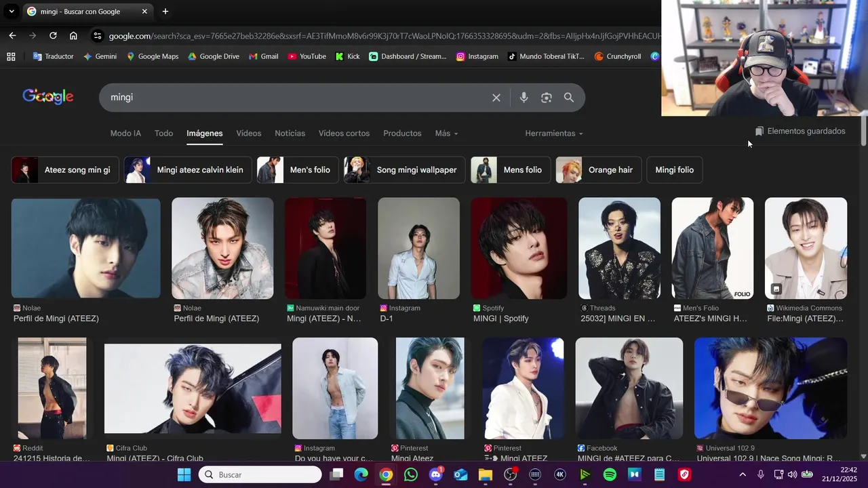Select the Imágenes tab
This screenshot has width=868, height=488.
pyautogui.click(x=205, y=134)
